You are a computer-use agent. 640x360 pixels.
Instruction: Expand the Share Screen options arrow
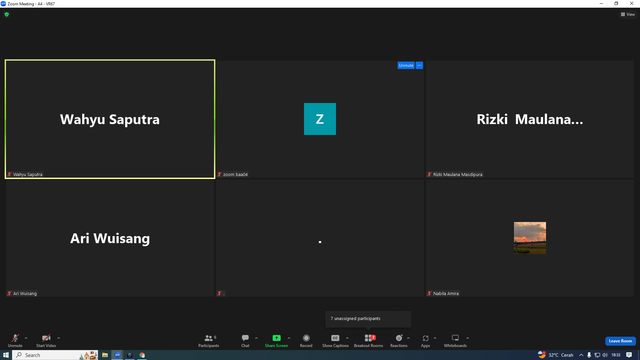289,338
